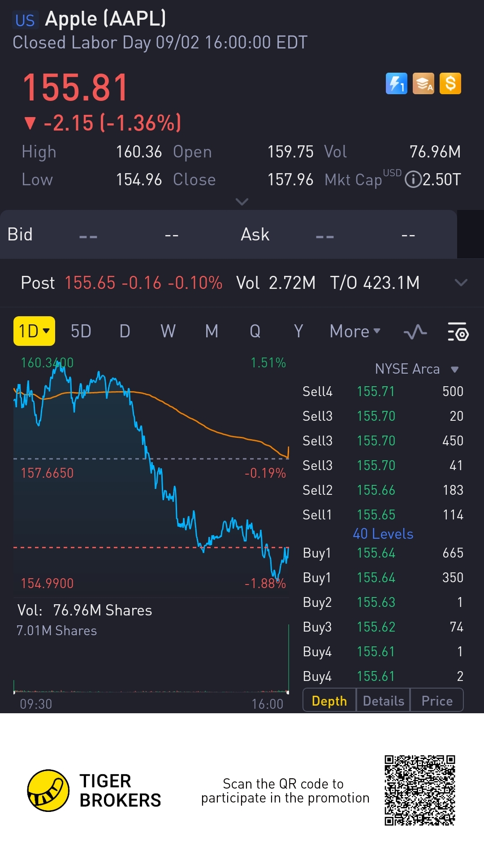Select the W weekly chart tab

(168, 331)
